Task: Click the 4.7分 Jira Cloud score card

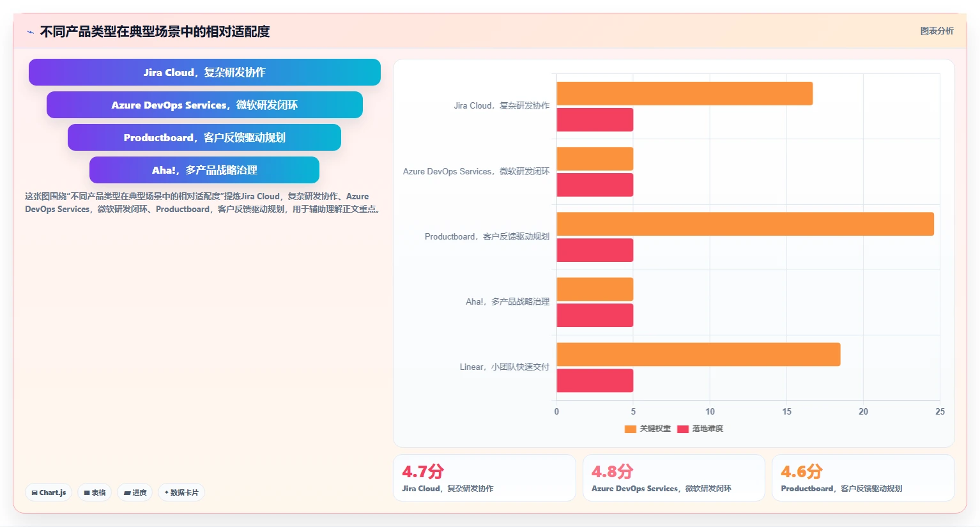Action: click(x=484, y=478)
